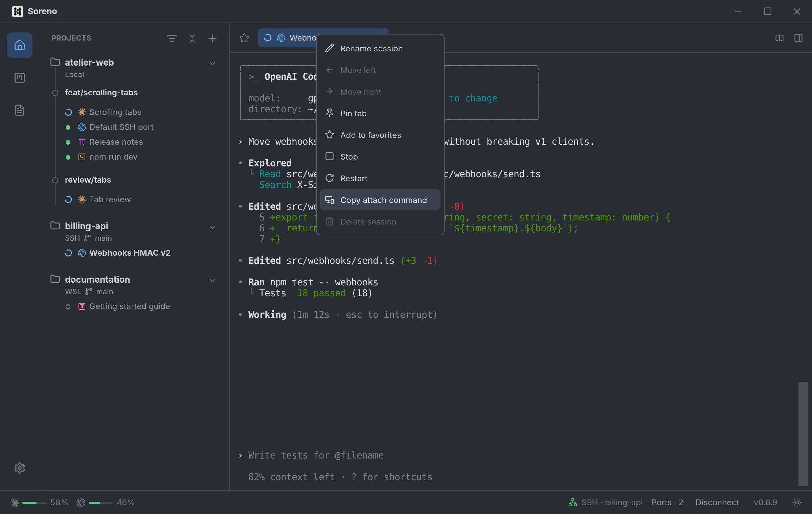Image resolution: width=812 pixels, height=514 pixels.
Task: Click the filter projects icon
Action: coord(172,38)
